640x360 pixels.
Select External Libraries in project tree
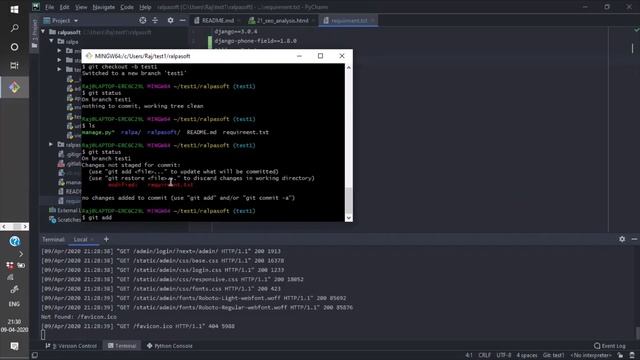click(x=65, y=210)
